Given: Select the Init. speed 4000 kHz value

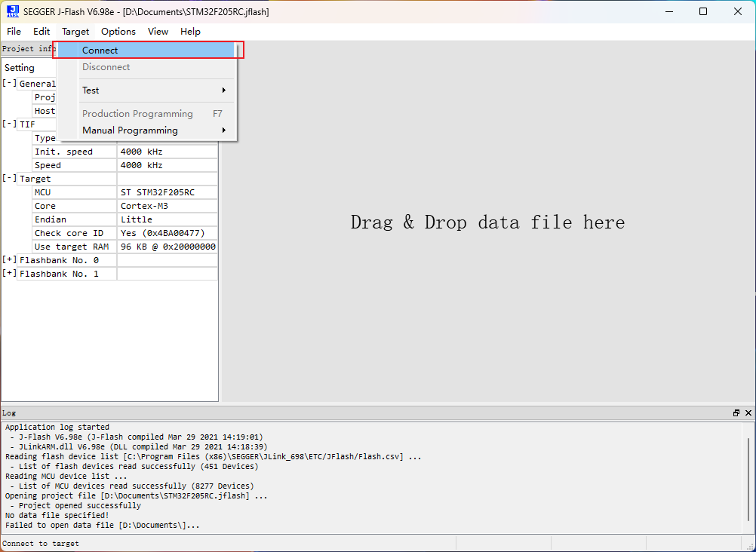Looking at the screenshot, I should tap(167, 152).
